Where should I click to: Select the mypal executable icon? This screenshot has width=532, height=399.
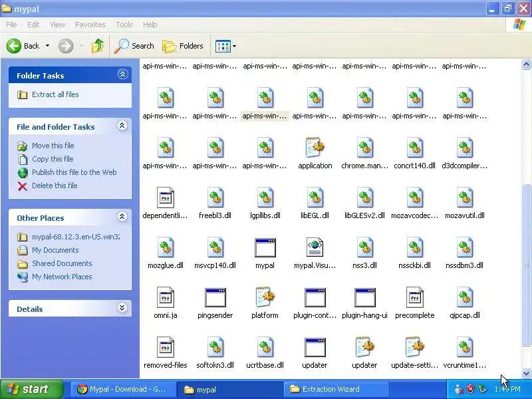265,247
